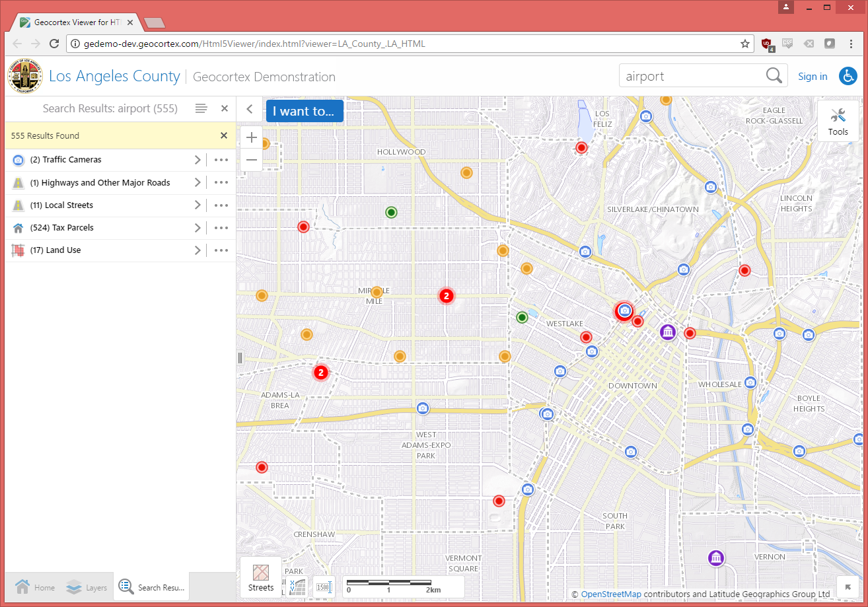The height and width of the screenshot is (607, 868).
Task: Expand the Traffic Cameras results
Action: click(197, 160)
